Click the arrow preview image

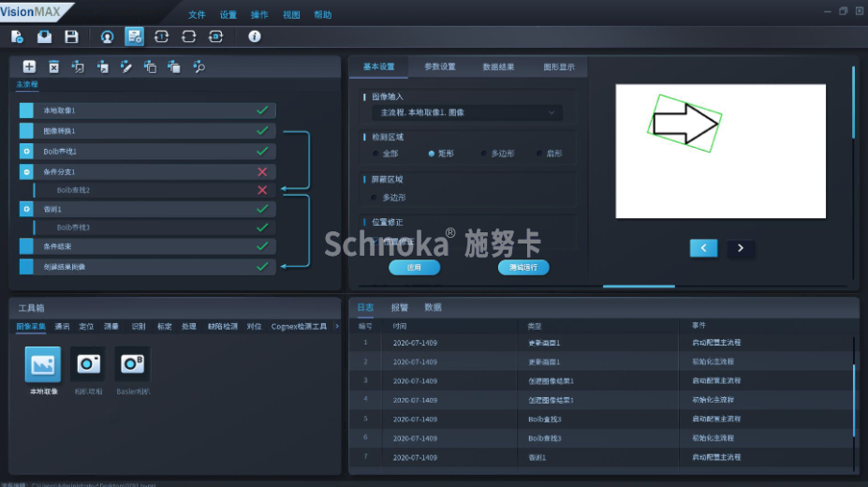pyautogui.click(x=721, y=151)
